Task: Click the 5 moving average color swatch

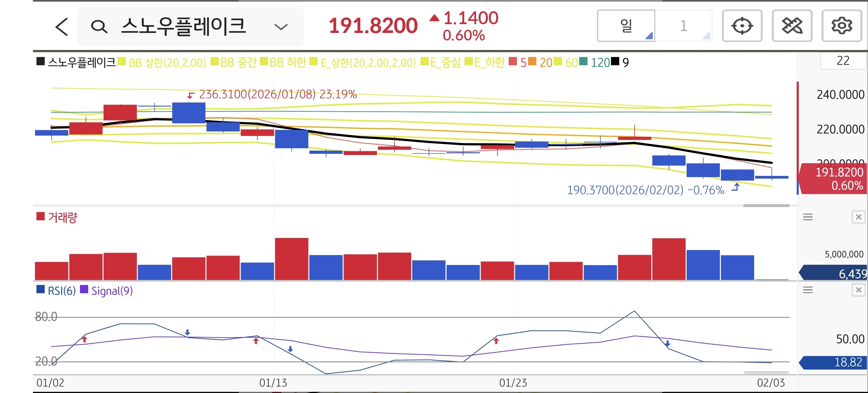Action: point(513,62)
